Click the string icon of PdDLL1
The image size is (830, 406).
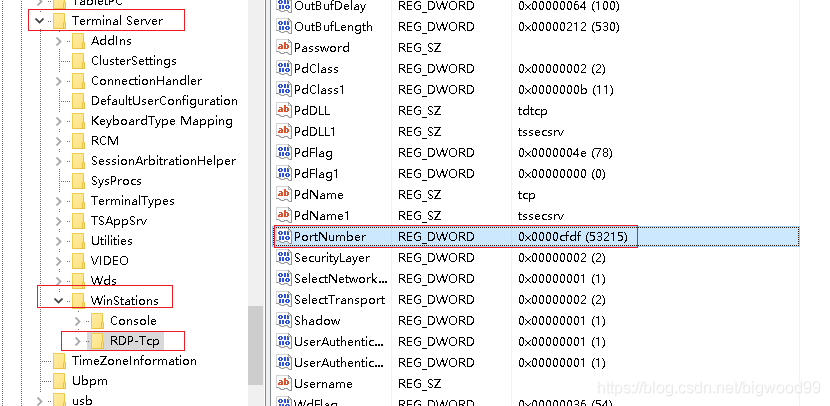(x=284, y=131)
